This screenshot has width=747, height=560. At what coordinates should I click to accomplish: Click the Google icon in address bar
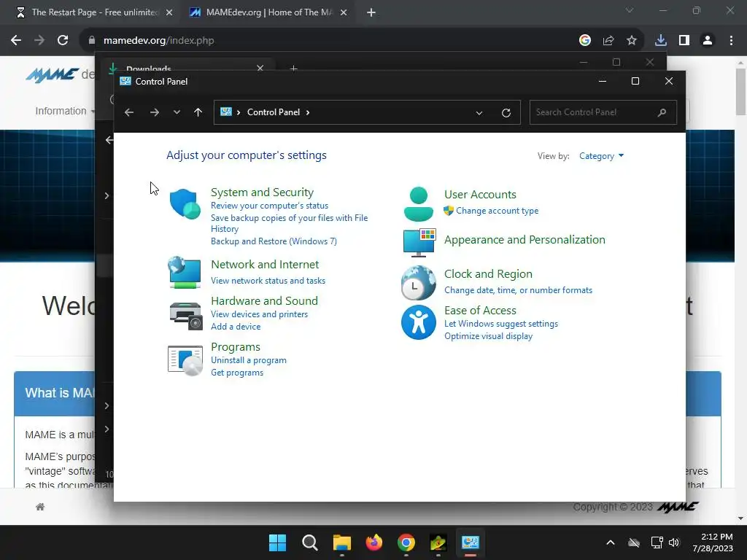tap(585, 41)
